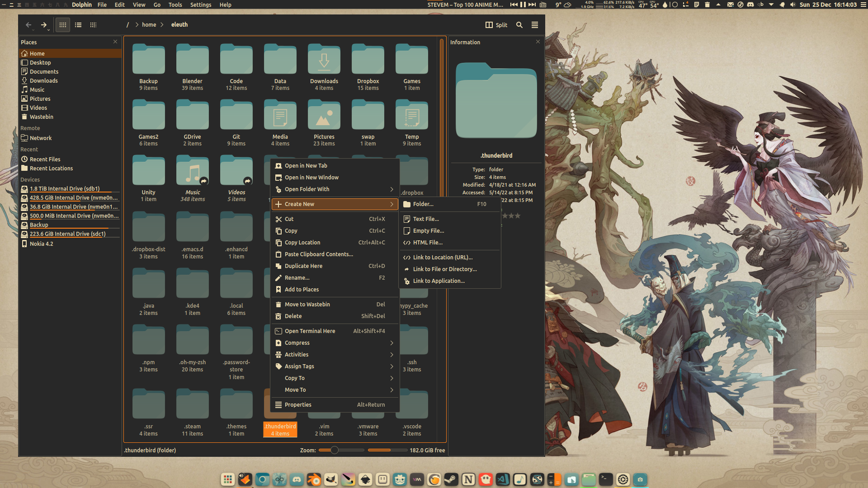This screenshot has width=868, height=488.
Task: Click Copy Location entry
Action: (x=335, y=243)
